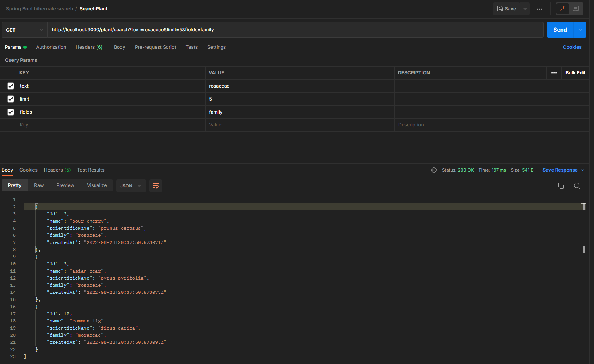Click the empty Key input placeholder

(111, 125)
